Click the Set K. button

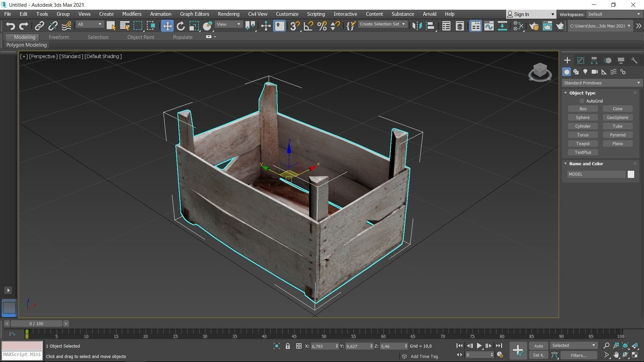click(538, 355)
